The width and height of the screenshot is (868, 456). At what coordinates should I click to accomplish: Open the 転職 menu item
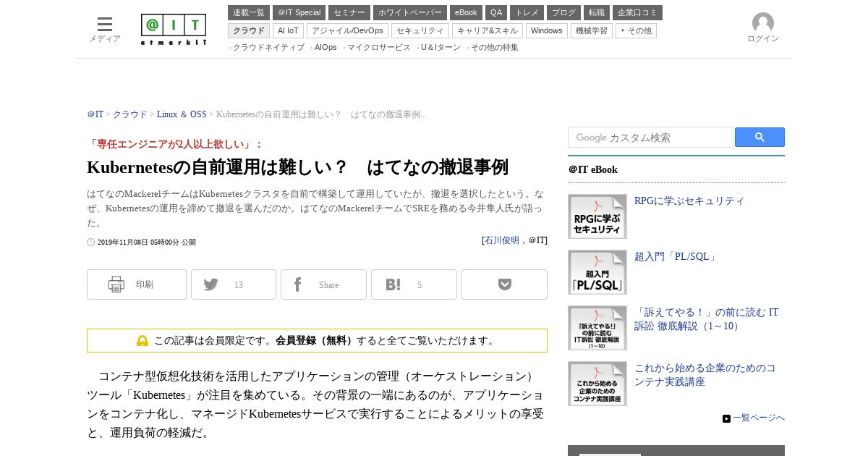click(597, 13)
